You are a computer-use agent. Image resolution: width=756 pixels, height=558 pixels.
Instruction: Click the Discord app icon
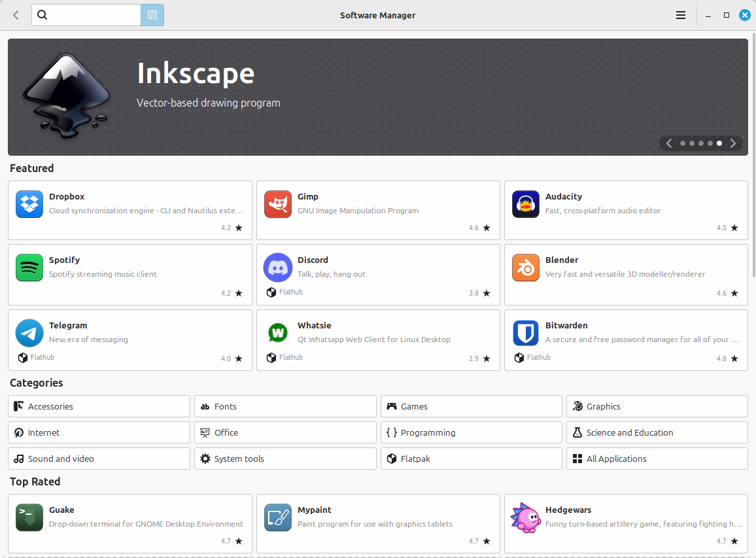[x=277, y=268]
